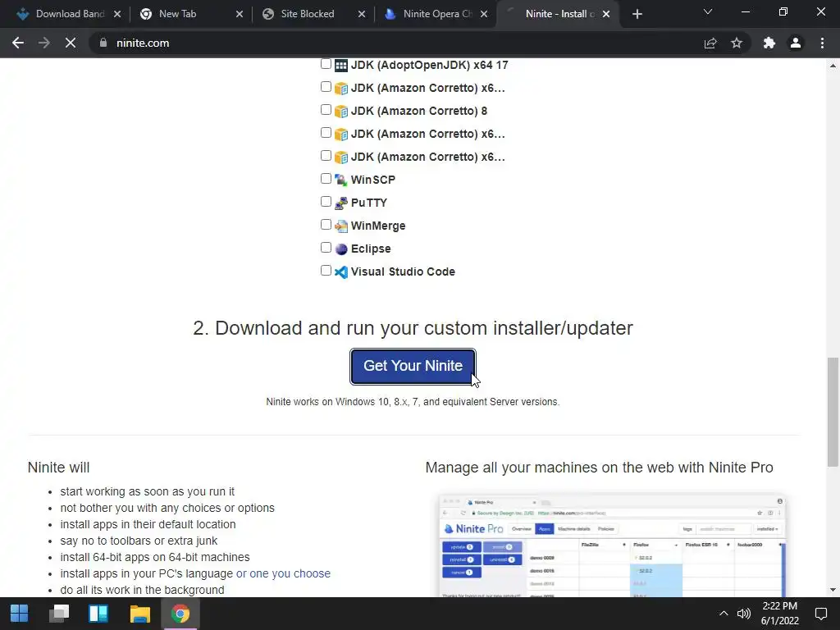840x630 pixels.
Task: Open the Windows Start menu
Action: [x=20, y=614]
